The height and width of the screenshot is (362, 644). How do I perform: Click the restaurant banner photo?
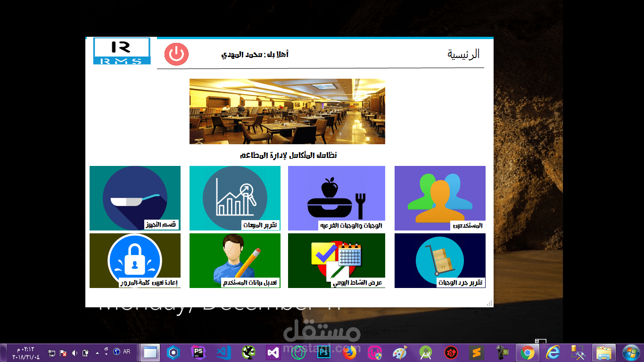click(x=287, y=111)
